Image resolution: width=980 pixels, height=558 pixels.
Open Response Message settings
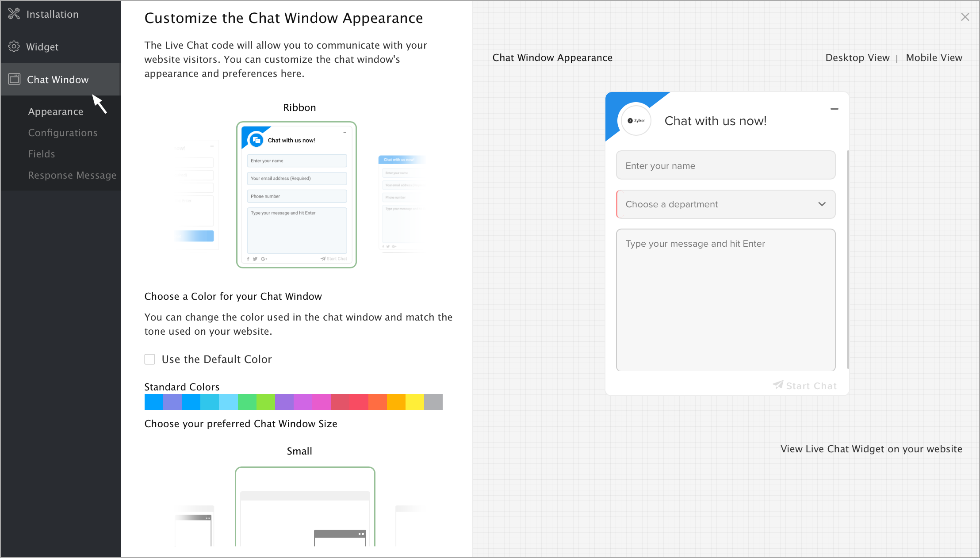72,175
